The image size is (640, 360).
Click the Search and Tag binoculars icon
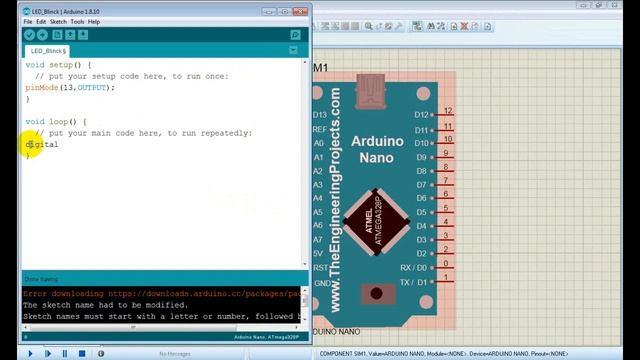[x=431, y=27]
